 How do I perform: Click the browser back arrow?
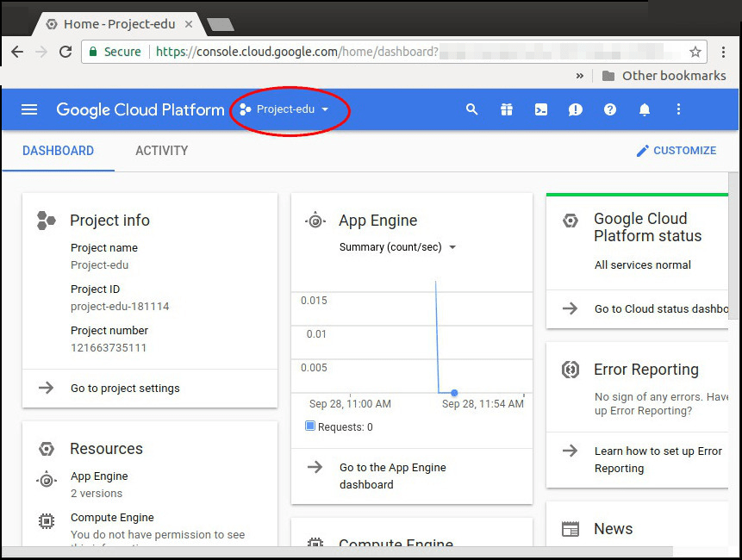[x=17, y=52]
